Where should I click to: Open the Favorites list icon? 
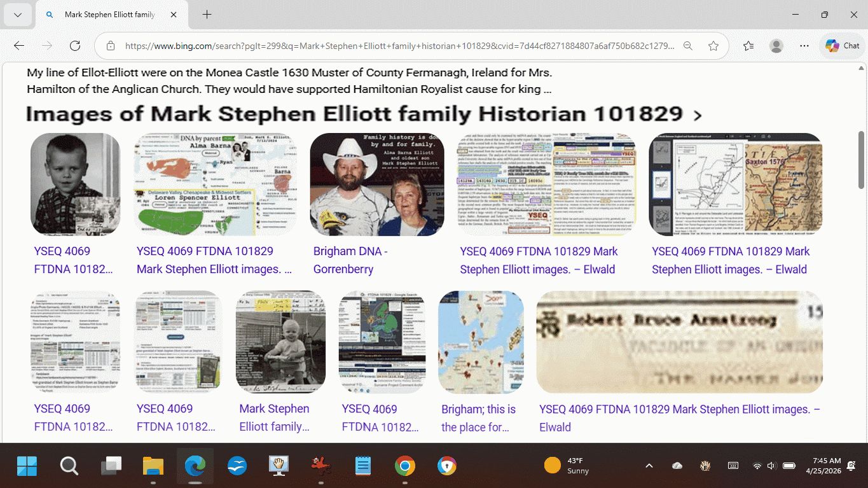pos(748,46)
